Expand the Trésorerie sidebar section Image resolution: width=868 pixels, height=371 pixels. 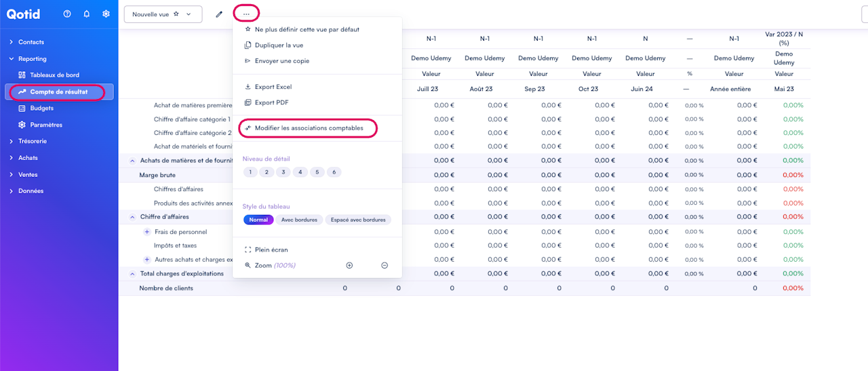point(33,141)
